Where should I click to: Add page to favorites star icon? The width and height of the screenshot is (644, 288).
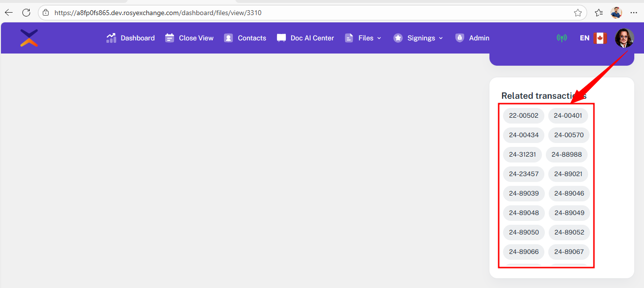click(x=578, y=13)
